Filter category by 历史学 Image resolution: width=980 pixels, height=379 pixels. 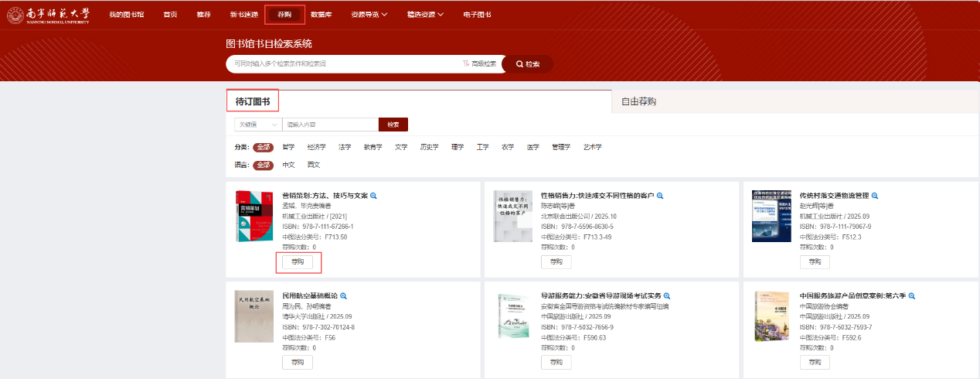point(429,147)
